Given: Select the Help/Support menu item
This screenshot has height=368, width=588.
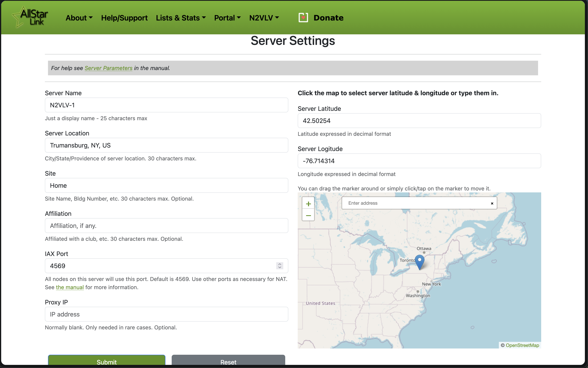Looking at the screenshot, I should pos(124,18).
